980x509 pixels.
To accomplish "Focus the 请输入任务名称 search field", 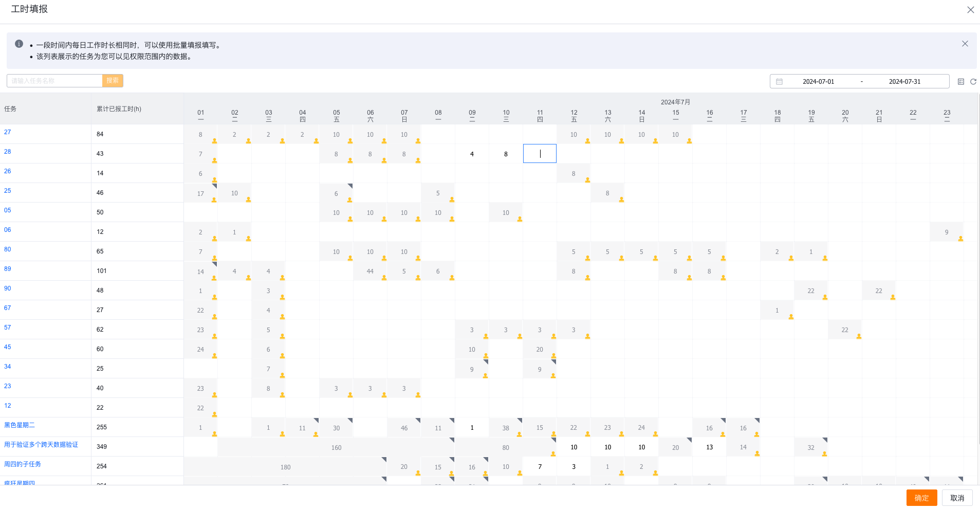I will click(x=54, y=81).
